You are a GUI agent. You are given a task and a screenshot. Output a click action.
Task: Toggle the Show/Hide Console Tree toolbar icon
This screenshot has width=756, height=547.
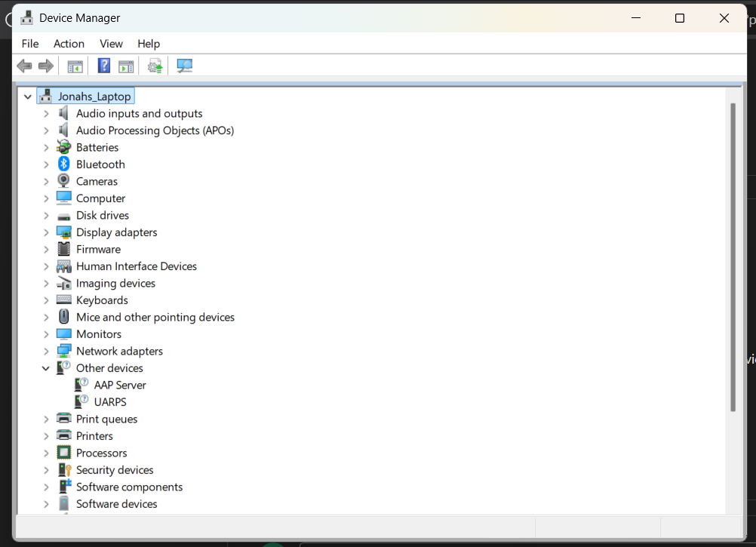75,66
